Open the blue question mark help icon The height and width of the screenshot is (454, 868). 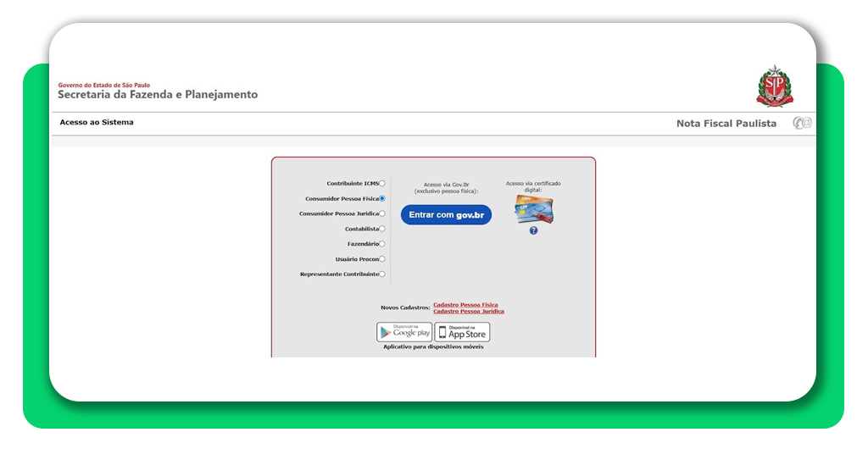pyautogui.click(x=533, y=230)
